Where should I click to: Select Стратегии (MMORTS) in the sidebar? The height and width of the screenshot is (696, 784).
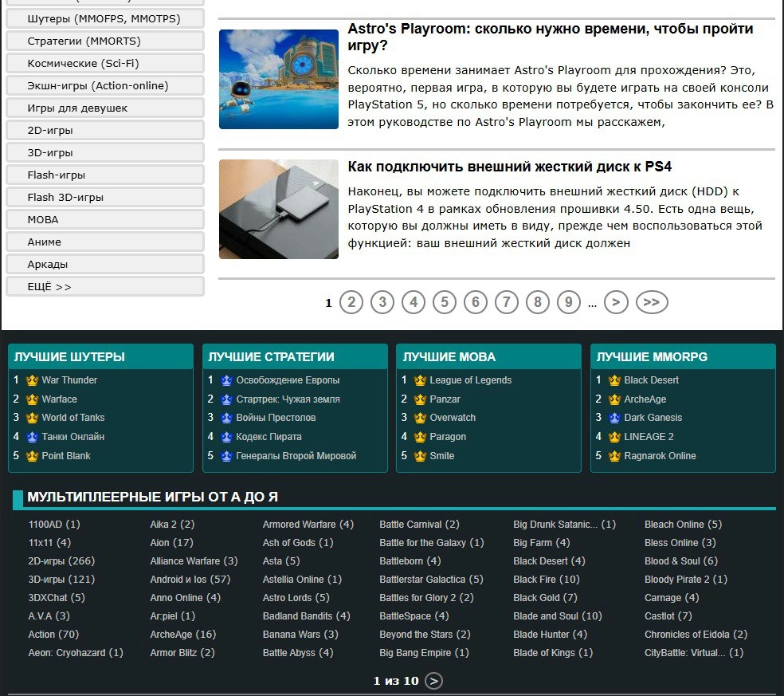pyautogui.click(x=104, y=41)
